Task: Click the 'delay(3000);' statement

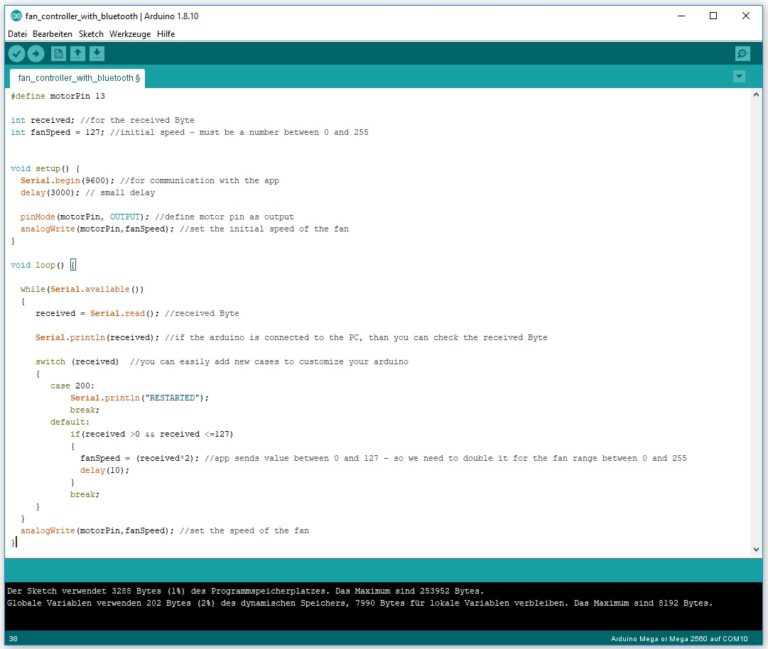Action: (50, 192)
